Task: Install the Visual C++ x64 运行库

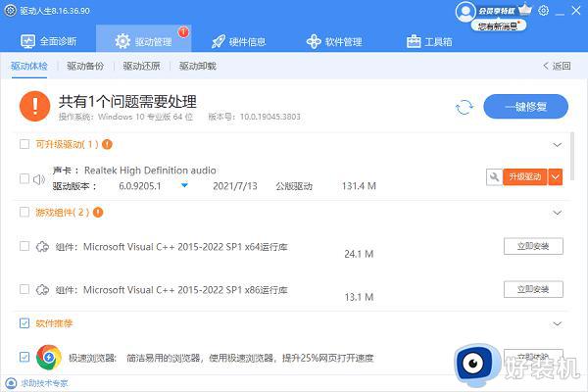Action: [533, 246]
